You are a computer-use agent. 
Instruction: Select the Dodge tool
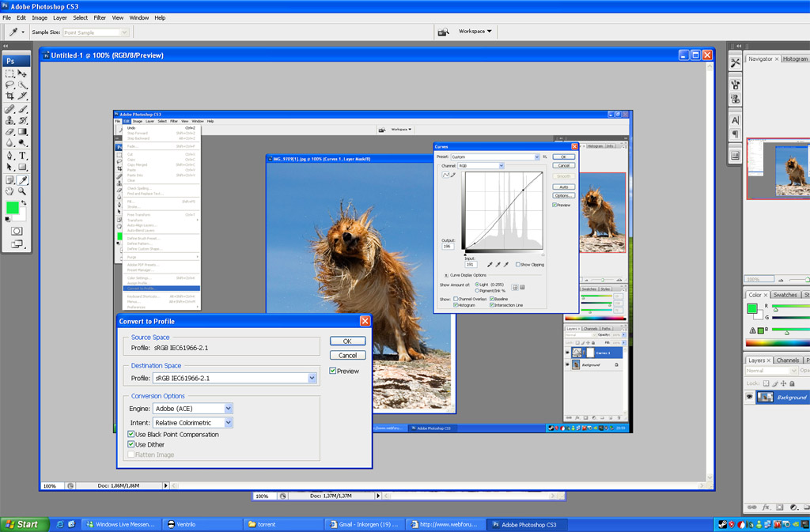click(22, 142)
